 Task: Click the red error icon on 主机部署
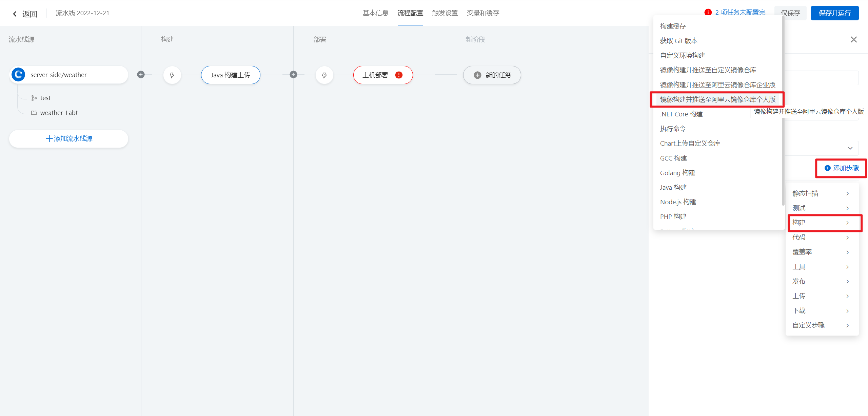(399, 75)
